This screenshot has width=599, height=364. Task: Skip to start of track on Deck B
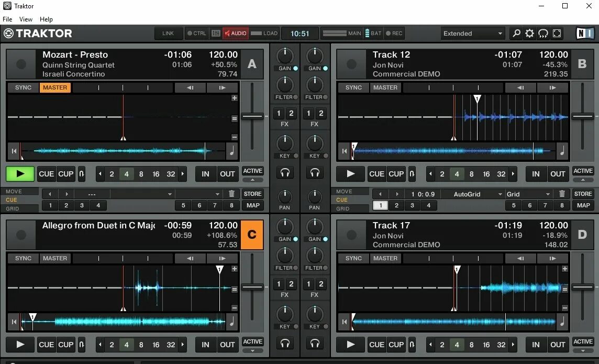(x=345, y=151)
